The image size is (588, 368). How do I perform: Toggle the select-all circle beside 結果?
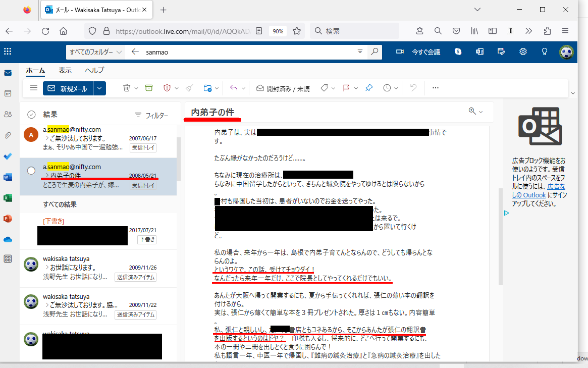[31, 115]
